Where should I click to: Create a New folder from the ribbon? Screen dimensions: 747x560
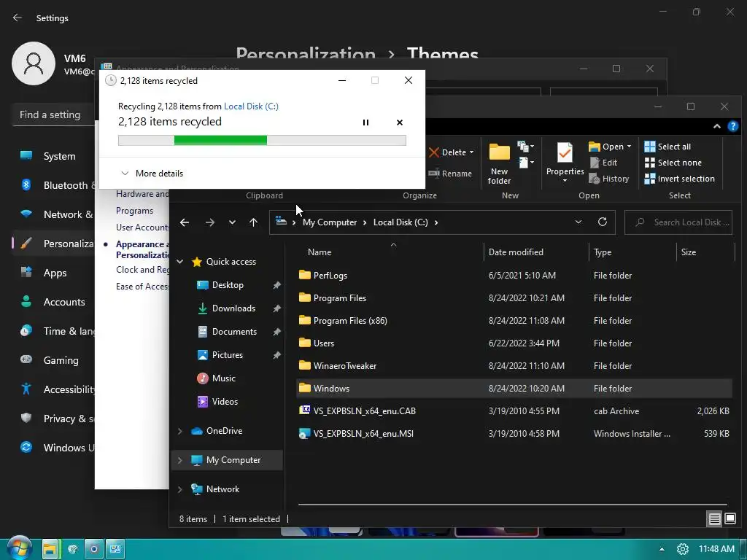pyautogui.click(x=499, y=164)
